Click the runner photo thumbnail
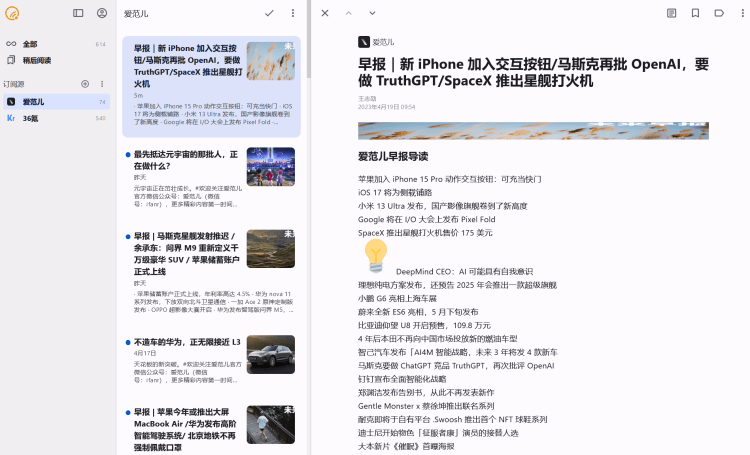 point(271,425)
